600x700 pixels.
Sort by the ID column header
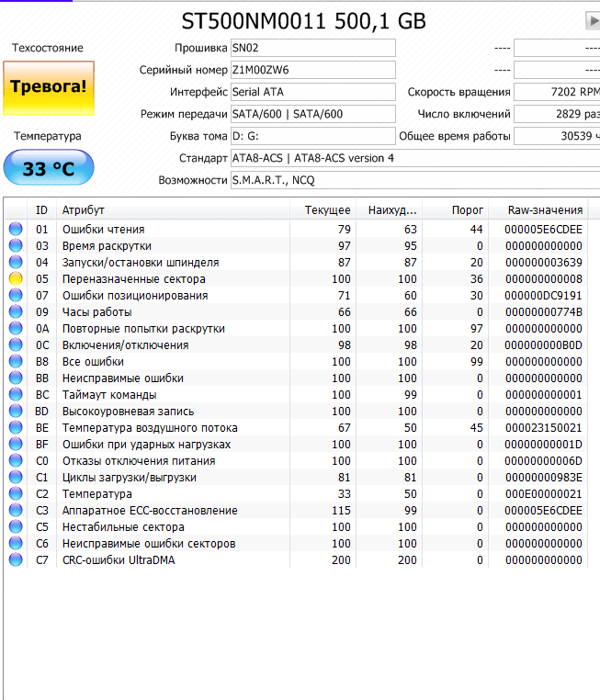coord(41,209)
